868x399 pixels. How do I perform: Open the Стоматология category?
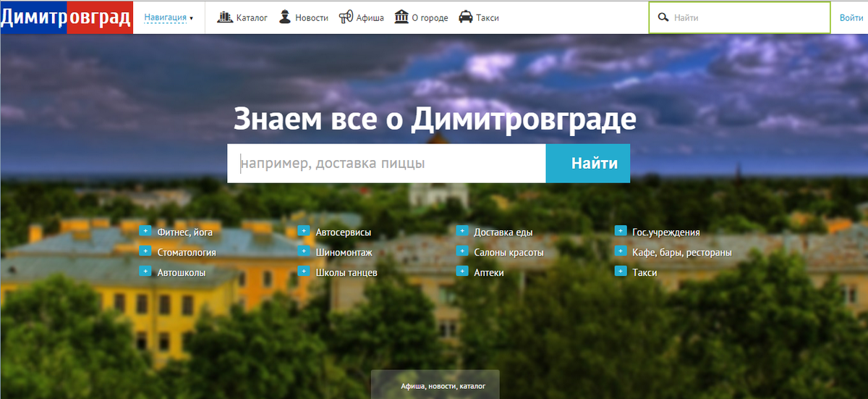pos(186,253)
